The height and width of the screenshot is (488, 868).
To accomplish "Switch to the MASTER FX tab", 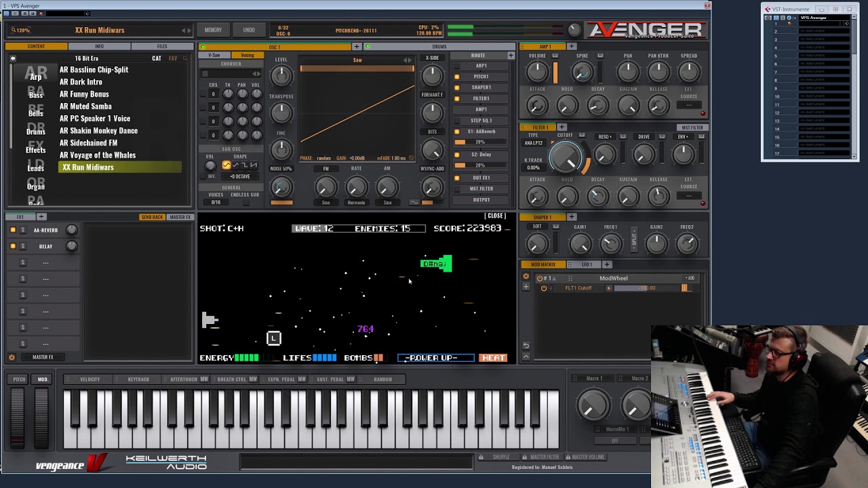I will (x=180, y=217).
